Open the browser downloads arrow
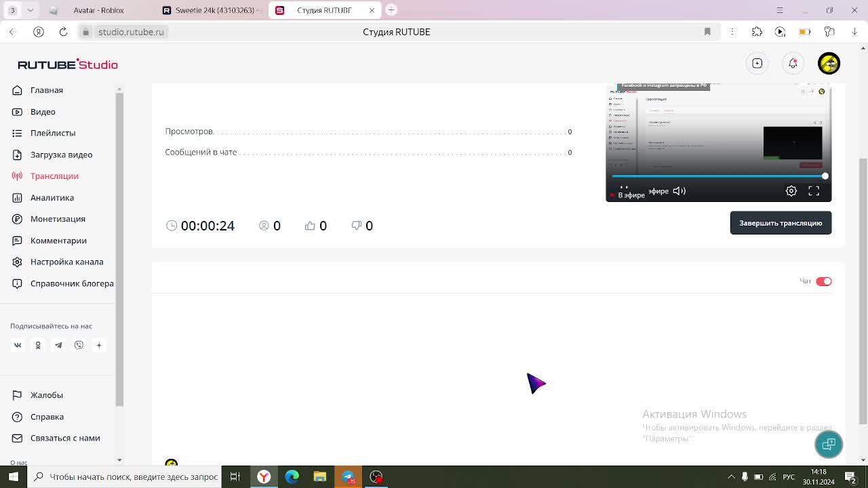Image resolution: width=868 pixels, height=488 pixels. 854,32
